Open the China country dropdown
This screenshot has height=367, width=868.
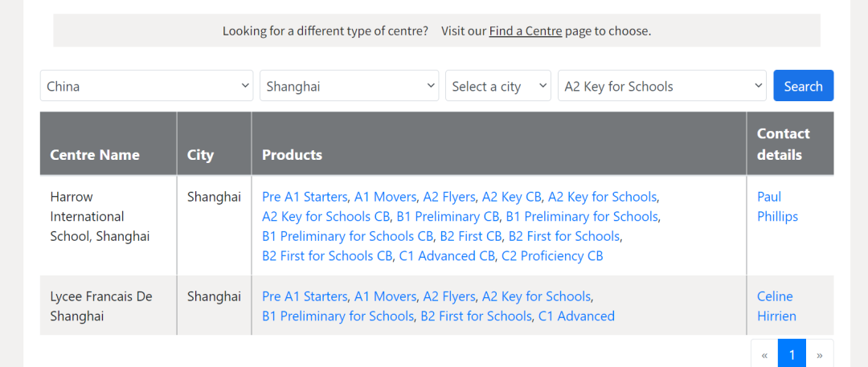147,86
